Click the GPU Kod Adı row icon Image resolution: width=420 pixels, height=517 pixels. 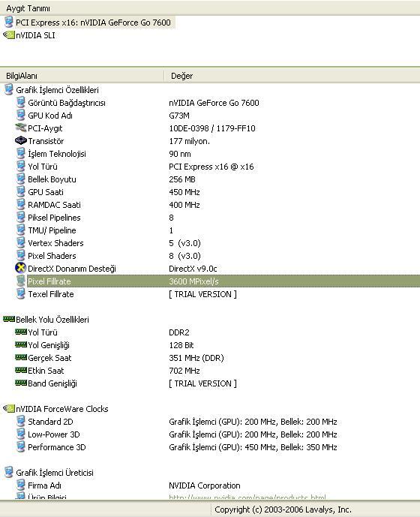click(20, 115)
